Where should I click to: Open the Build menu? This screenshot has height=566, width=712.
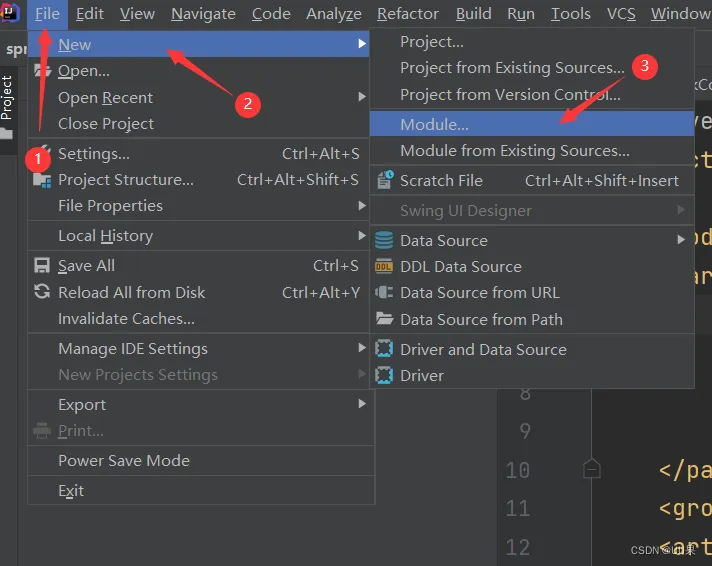(x=474, y=14)
